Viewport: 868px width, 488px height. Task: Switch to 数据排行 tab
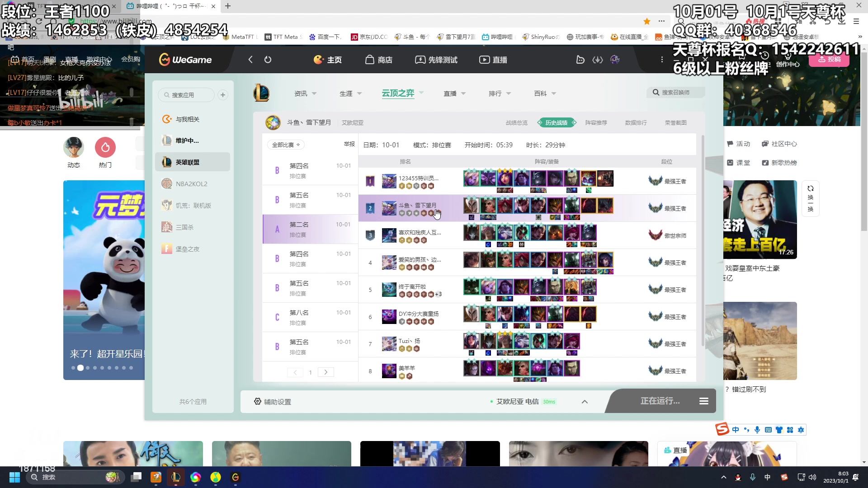pos(636,123)
